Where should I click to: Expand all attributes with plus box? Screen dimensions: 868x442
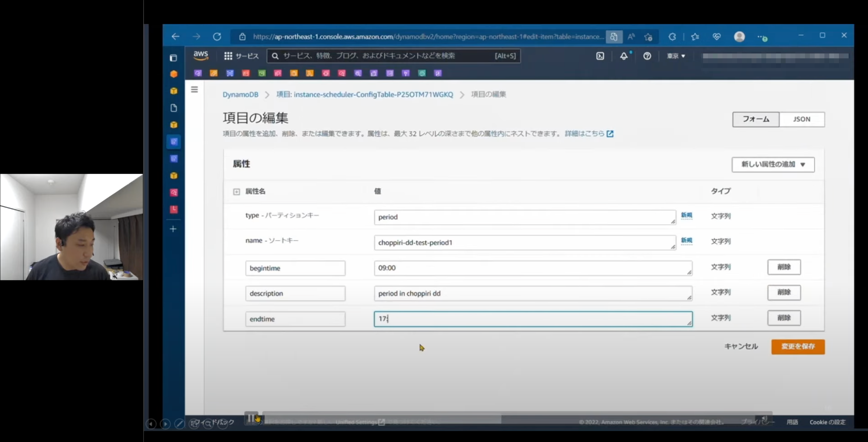point(237,192)
